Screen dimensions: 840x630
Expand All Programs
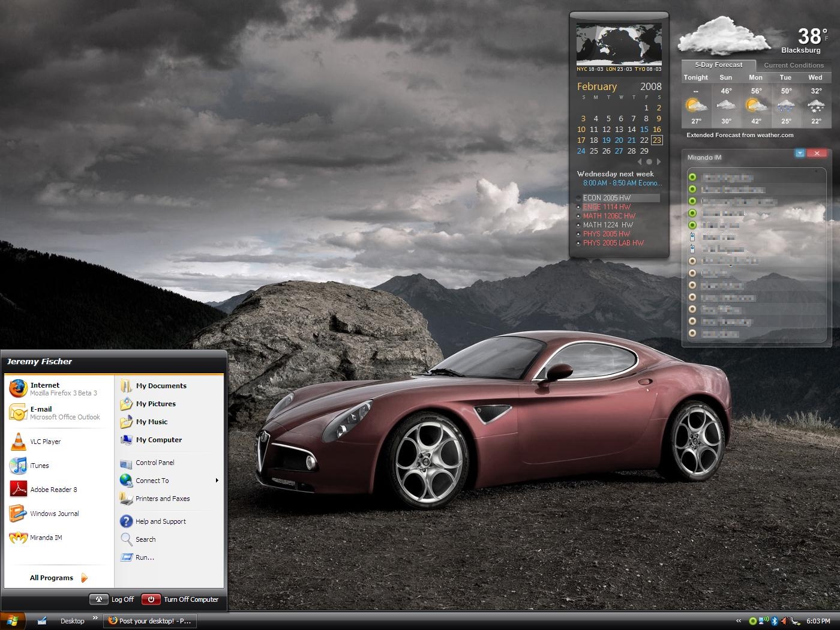point(59,578)
